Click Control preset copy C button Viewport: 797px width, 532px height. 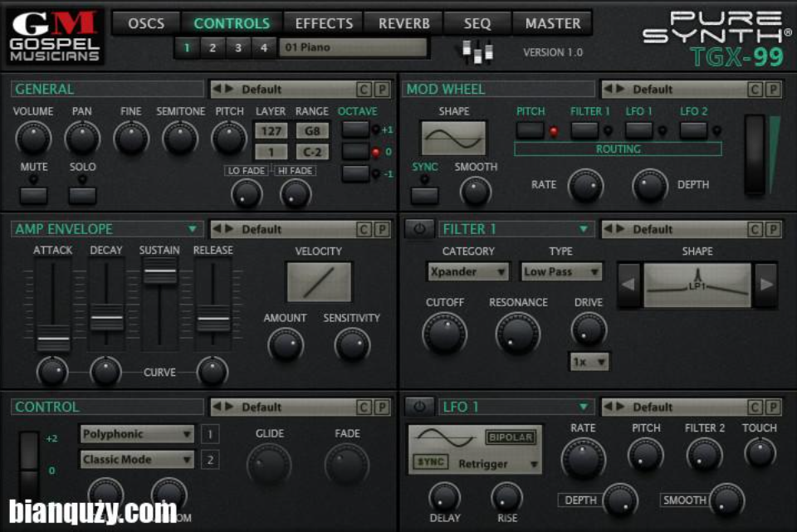(x=364, y=408)
